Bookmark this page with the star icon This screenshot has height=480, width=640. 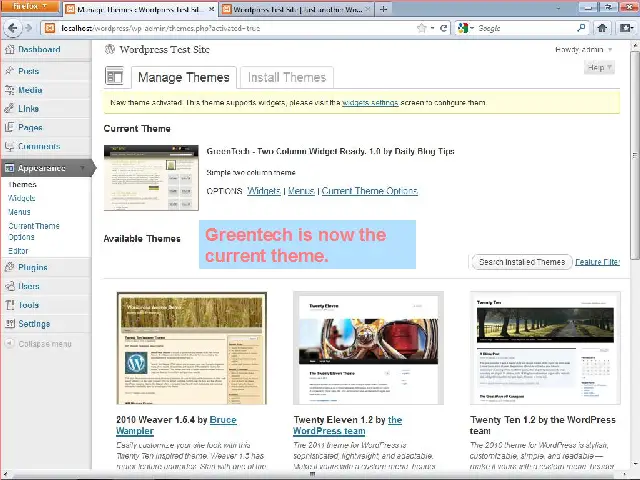[422, 28]
